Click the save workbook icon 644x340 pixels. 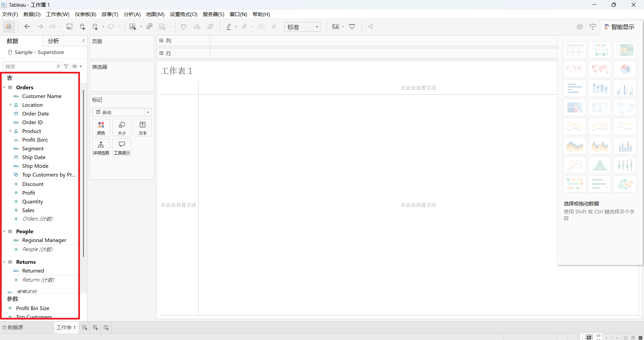[70, 27]
